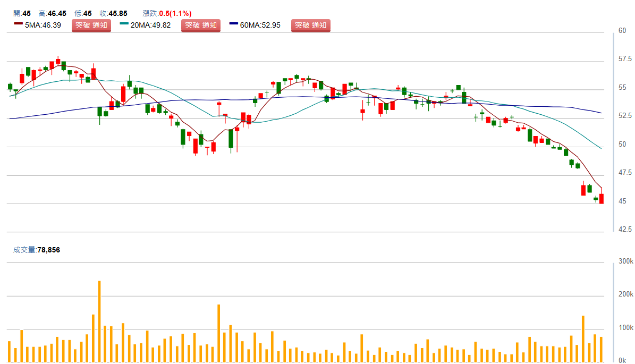The width and height of the screenshot is (635, 364).
Task: Click the opening price value 開:45
Action: [22, 13]
